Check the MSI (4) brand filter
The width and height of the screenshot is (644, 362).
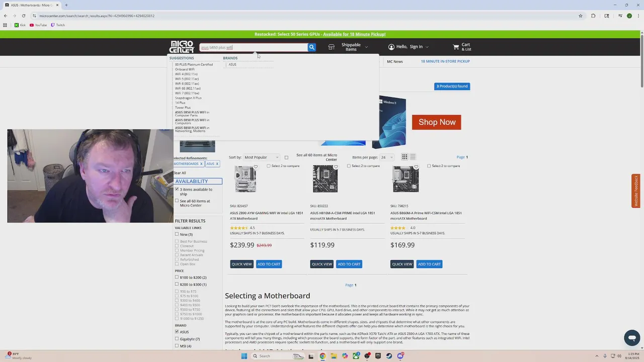click(x=177, y=346)
